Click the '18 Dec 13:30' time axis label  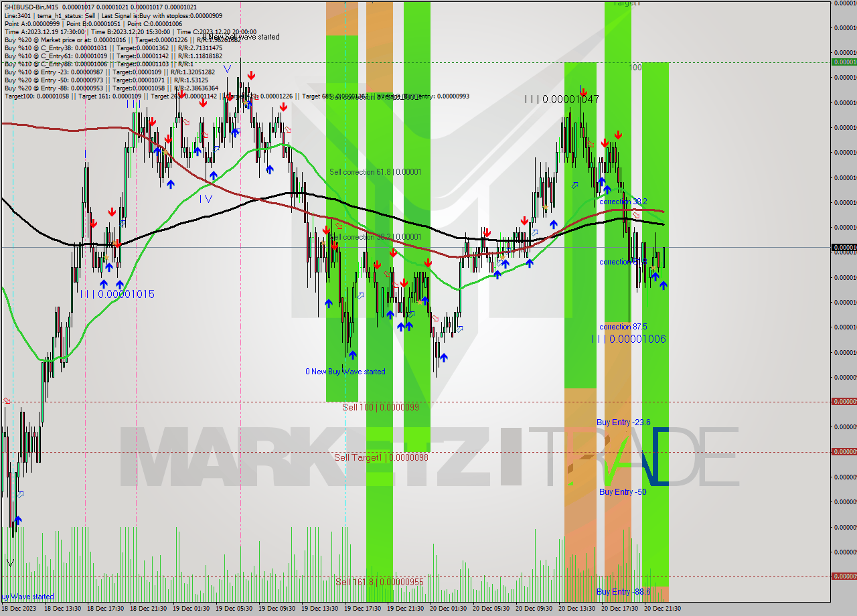click(x=64, y=609)
